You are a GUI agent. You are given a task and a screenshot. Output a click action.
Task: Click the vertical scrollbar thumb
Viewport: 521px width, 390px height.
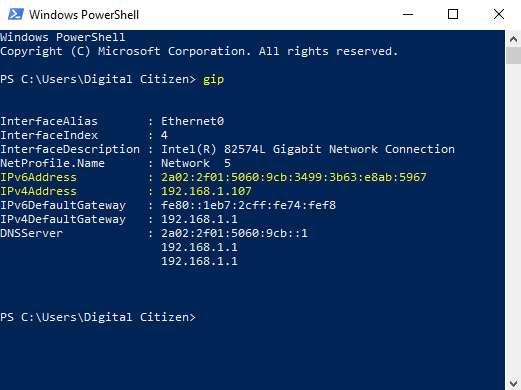pos(513,55)
